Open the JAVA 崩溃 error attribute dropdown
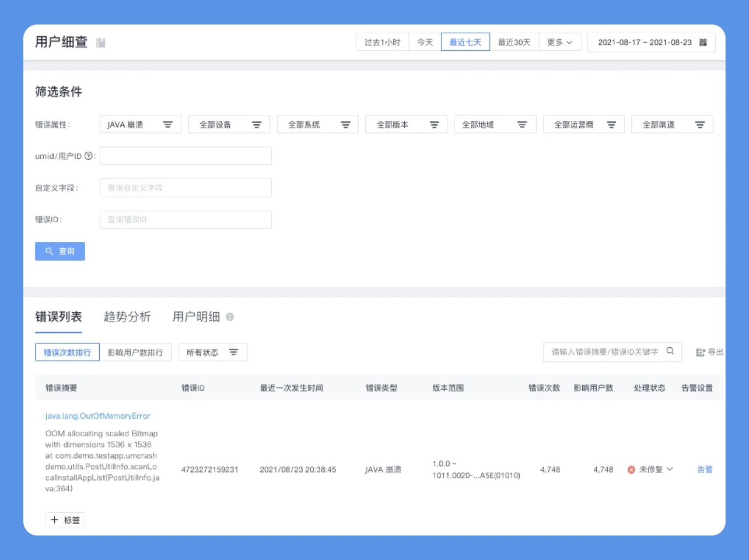The width and height of the screenshot is (749, 560). click(x=141, y=124)
